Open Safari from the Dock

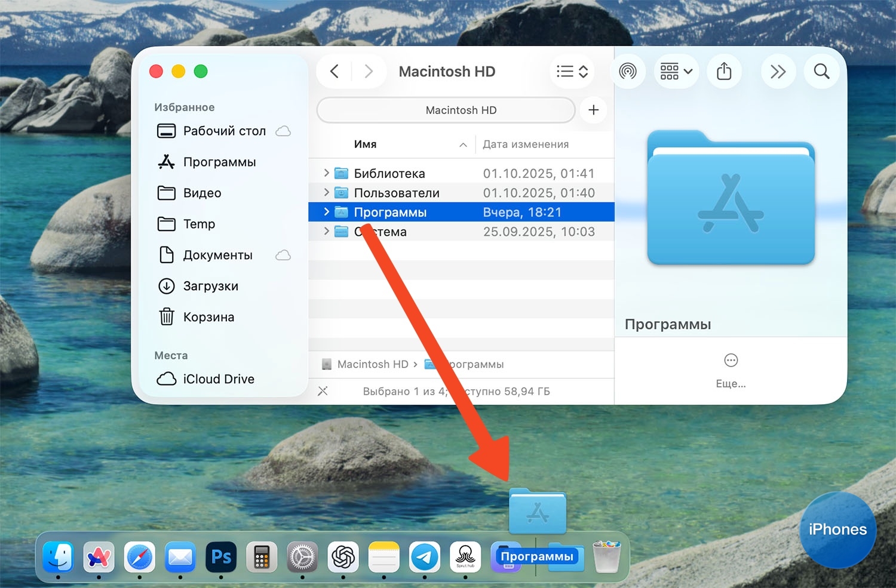(140, 557)
